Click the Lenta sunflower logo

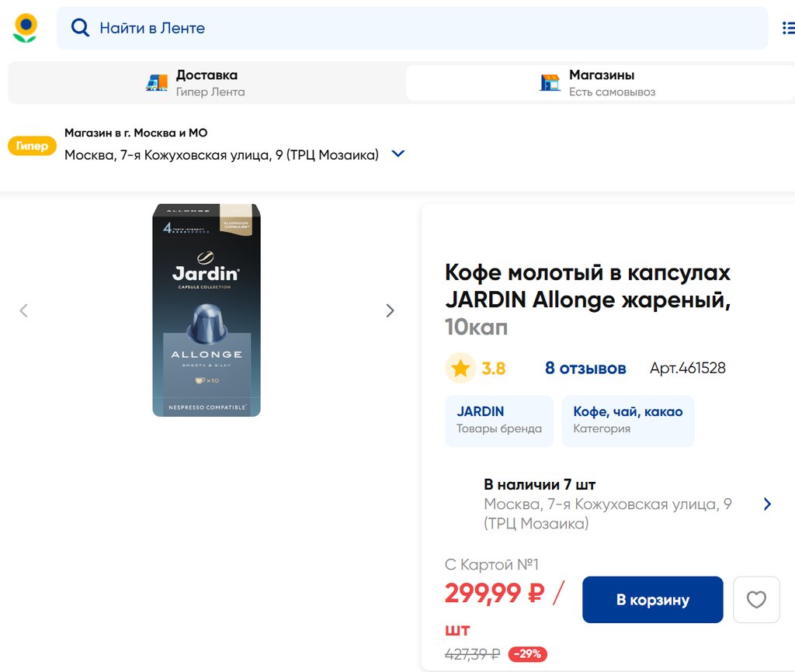coord(26,28)
